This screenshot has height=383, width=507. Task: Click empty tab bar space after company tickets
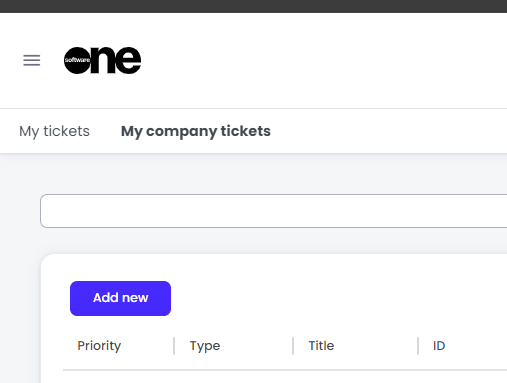coord(388,131)
